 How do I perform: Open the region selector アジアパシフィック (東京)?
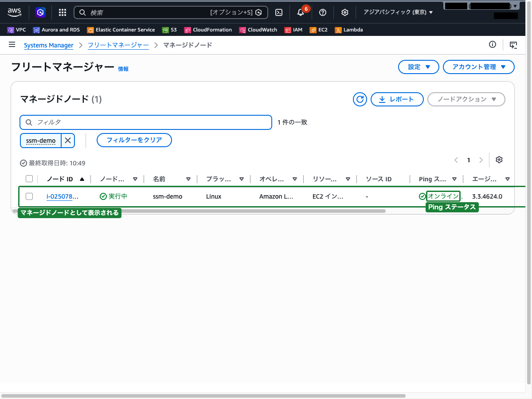398,12
